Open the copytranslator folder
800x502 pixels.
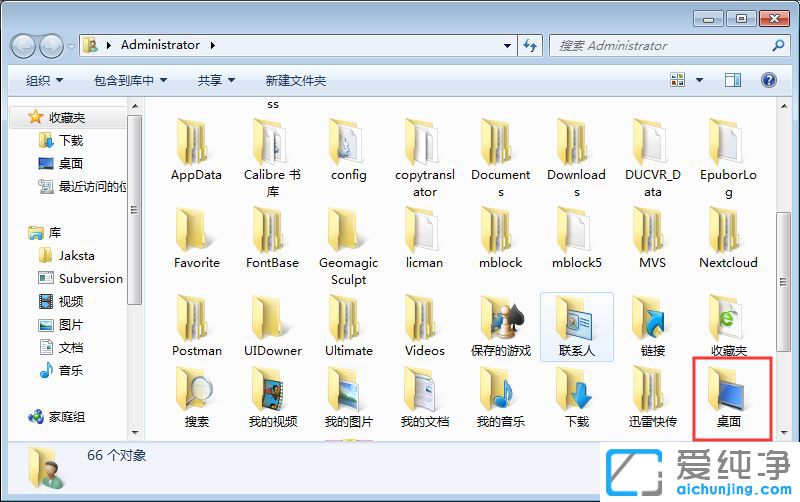point(424,158)
